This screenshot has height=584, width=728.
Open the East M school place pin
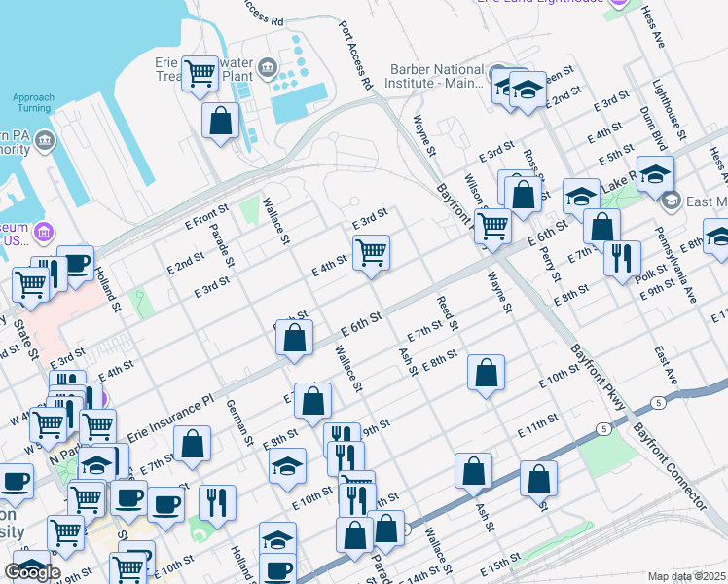pyautogui.click(x=673, y=201)
